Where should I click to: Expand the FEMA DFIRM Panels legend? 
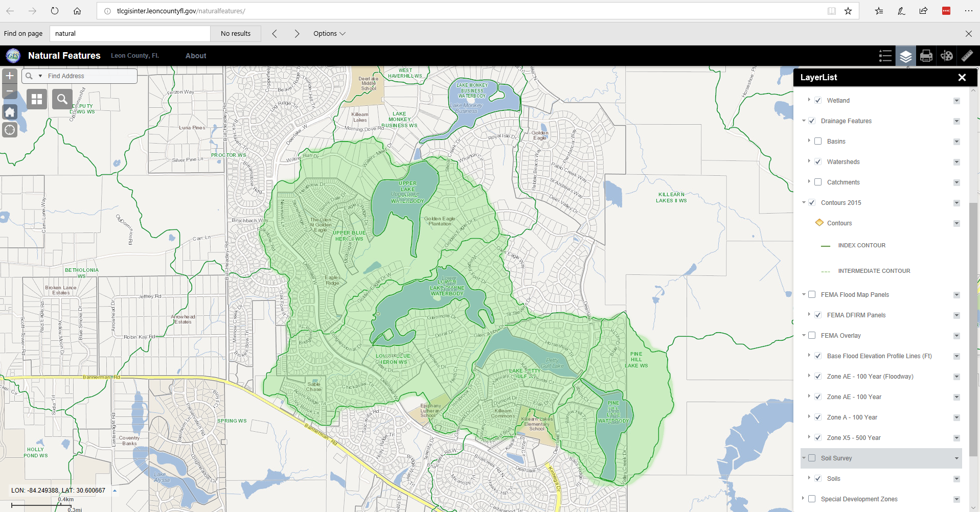[x=809, y=315]
